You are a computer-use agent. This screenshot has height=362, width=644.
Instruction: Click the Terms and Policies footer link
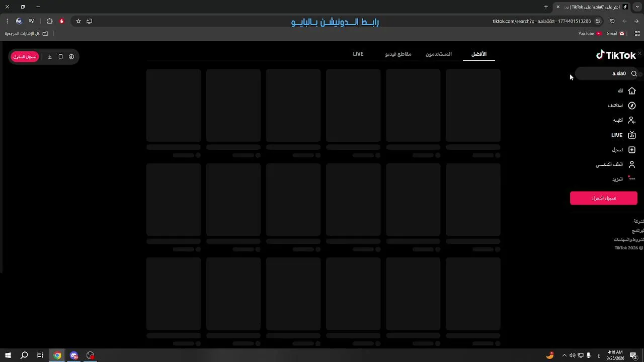pos(629,240)
